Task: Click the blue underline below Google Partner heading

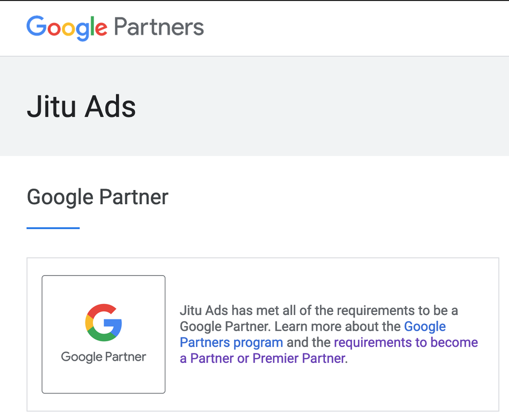Action: (x=53, y=228)
